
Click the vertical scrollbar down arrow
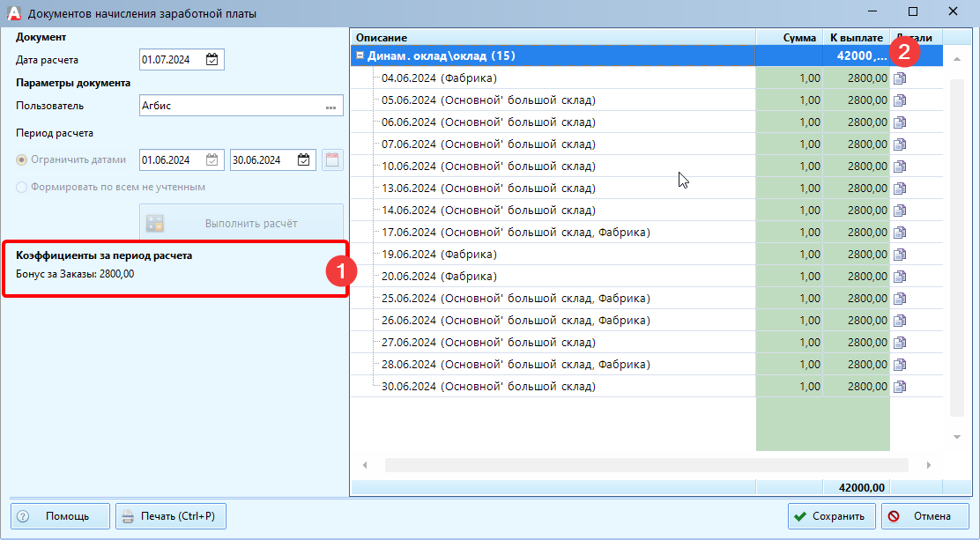(956, 438)
